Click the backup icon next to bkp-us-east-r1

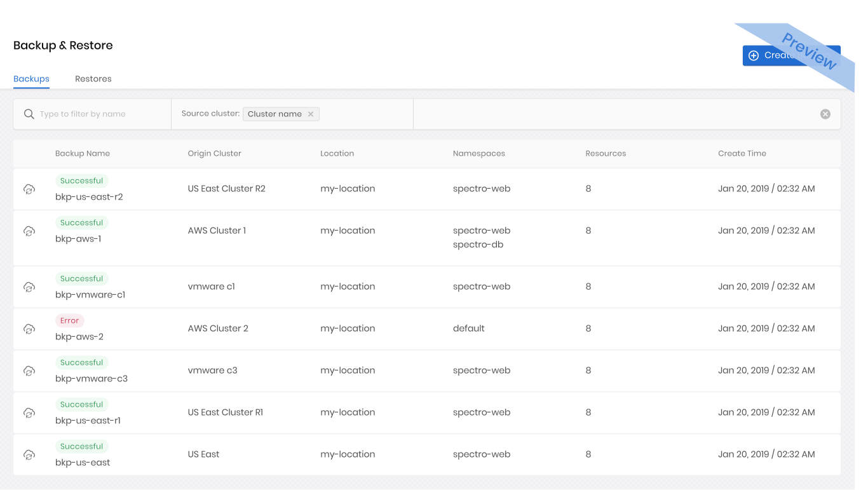tap(29, 412)
